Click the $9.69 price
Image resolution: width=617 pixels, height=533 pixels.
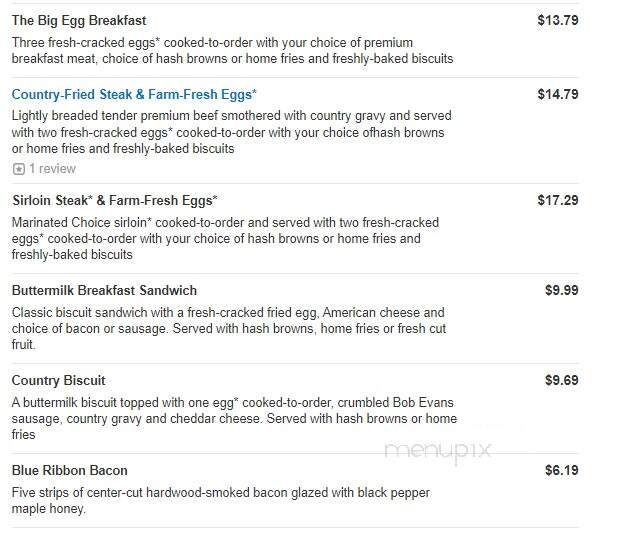point(562,380)
